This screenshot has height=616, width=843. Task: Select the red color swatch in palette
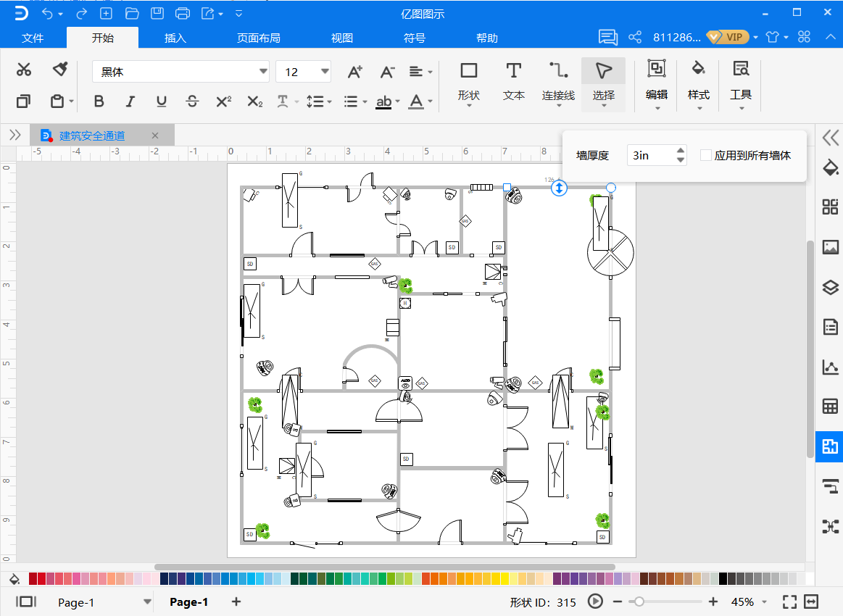[x=41, y=578]
